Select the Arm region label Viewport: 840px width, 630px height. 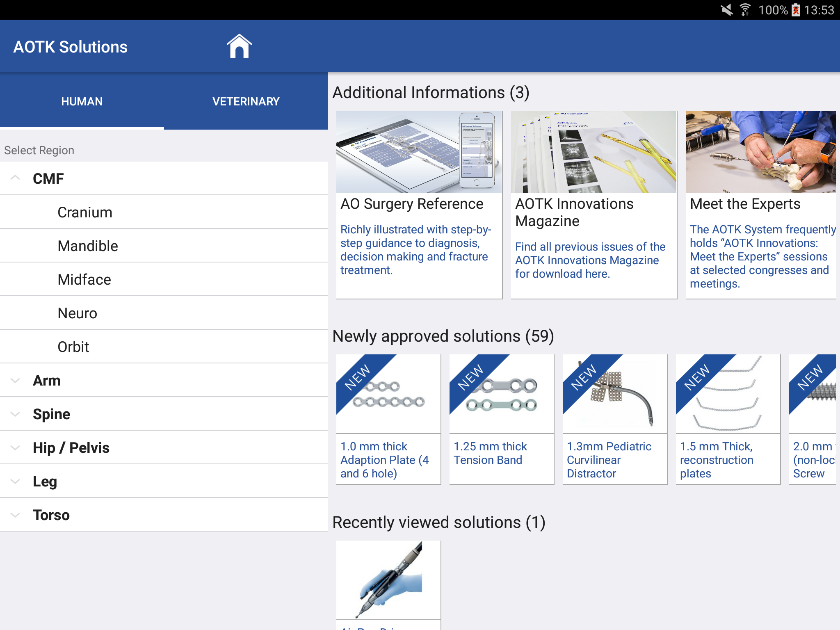tap(47, 381)
